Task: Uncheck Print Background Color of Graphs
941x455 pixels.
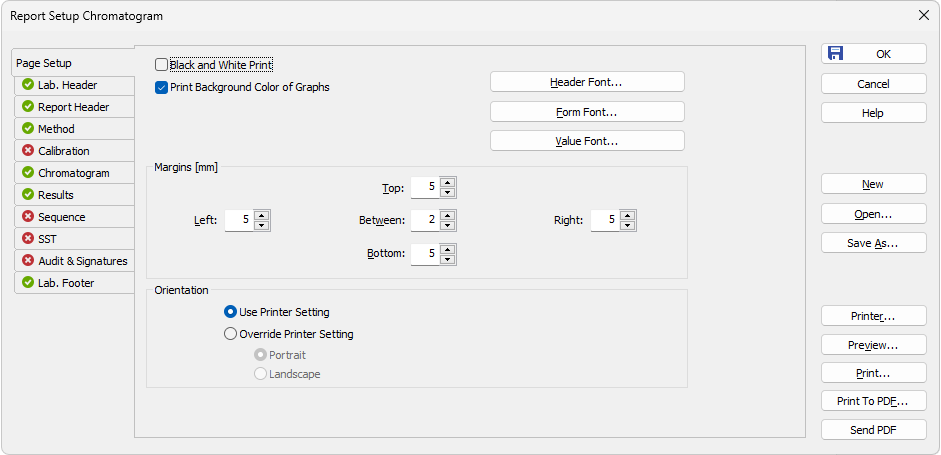Action: click(x=161, y=88)
